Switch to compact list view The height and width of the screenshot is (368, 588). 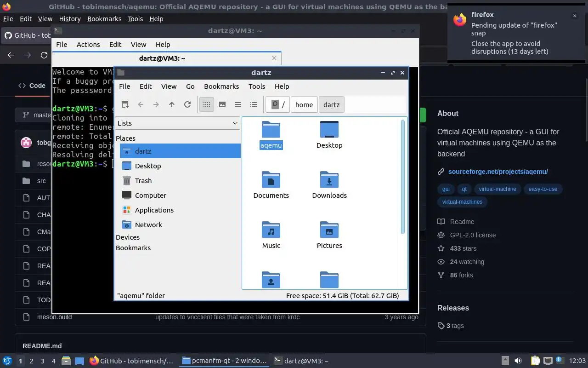[238, 104]
